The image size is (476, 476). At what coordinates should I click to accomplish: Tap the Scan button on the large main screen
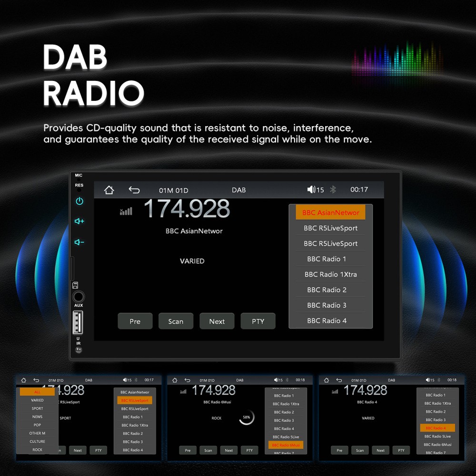coord(176,321)
